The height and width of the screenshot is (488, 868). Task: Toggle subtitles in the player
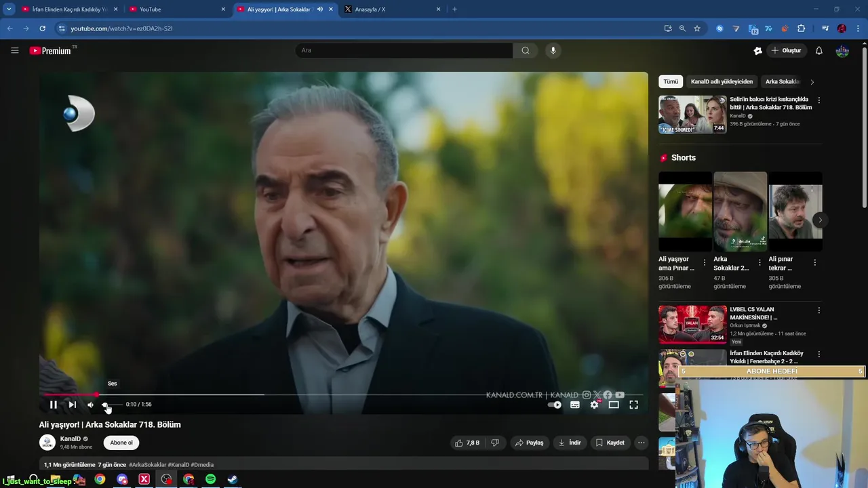point(575,405)
